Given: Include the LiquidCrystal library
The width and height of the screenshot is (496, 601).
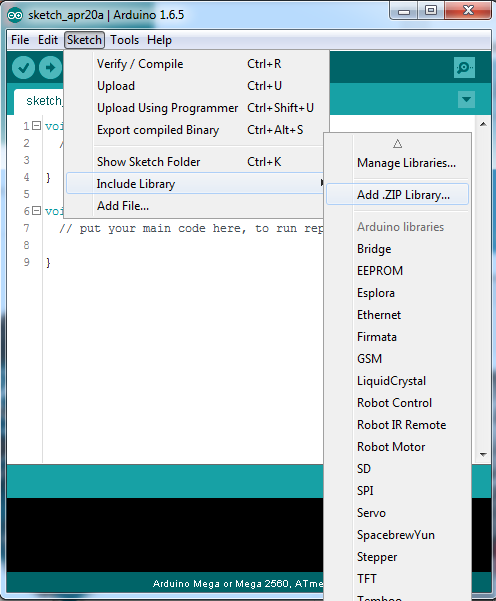Looking at the screenshot, I should [x=397, y=381].
